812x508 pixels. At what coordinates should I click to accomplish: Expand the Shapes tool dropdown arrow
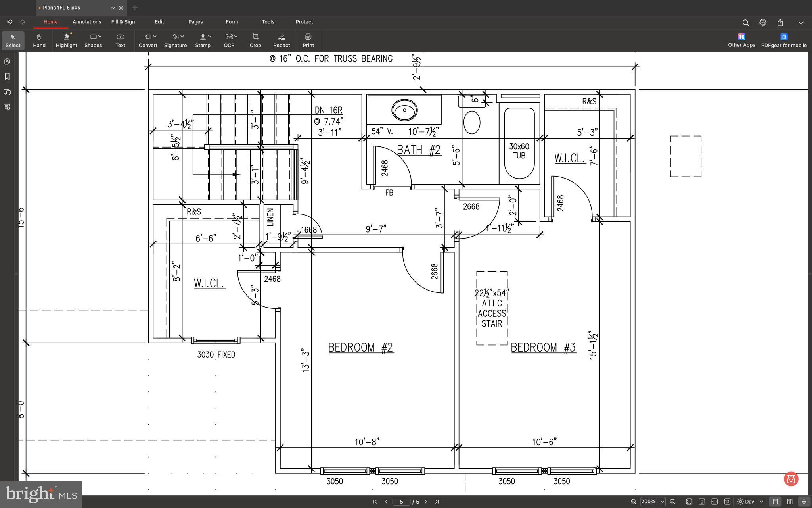[100, 37]
